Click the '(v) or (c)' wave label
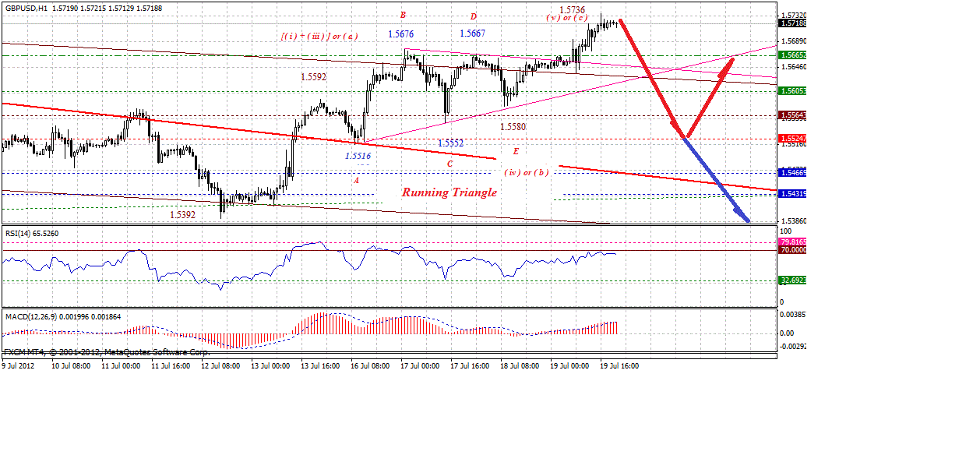This screenshot has width=980, height=469. pyautogui.click(x=566, y=18)
